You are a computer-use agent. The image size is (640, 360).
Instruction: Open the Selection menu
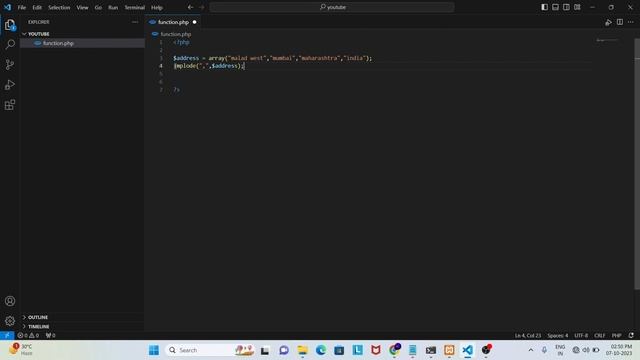(59, 7)
